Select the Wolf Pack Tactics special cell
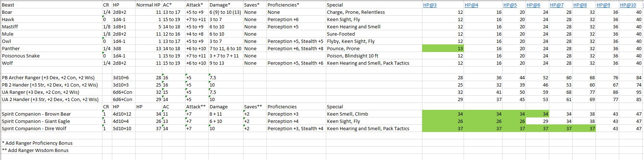Viewport: 644px width, 160px height. click(x=374, y=63)
